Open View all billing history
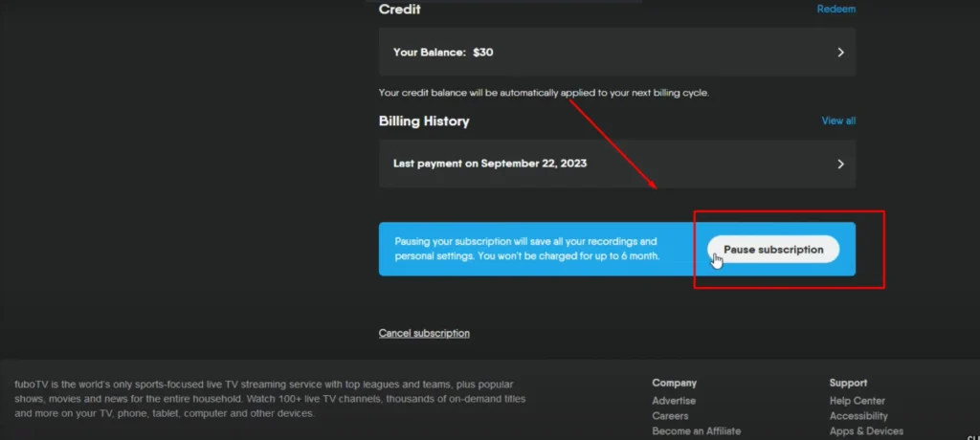This screenshot has height=440, width=980. [838, 121]
